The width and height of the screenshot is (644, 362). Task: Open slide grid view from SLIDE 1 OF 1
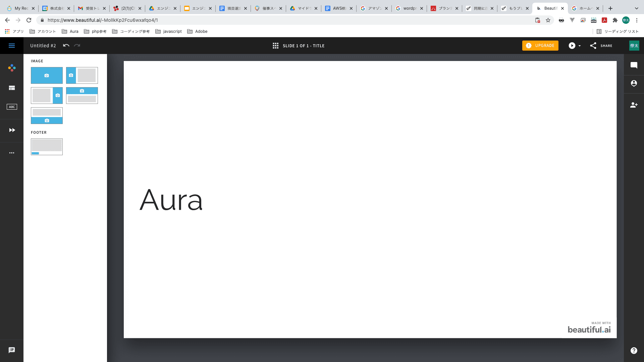[275, 46]
